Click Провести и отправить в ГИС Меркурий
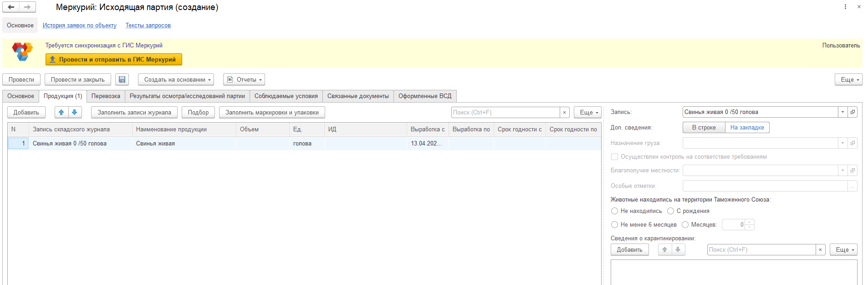 click(x=113, y=59)
